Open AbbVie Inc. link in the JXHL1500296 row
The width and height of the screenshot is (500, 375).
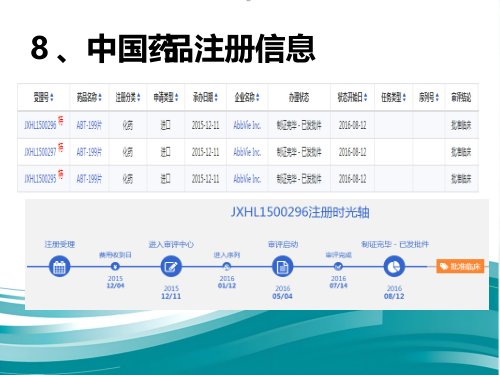247,125
